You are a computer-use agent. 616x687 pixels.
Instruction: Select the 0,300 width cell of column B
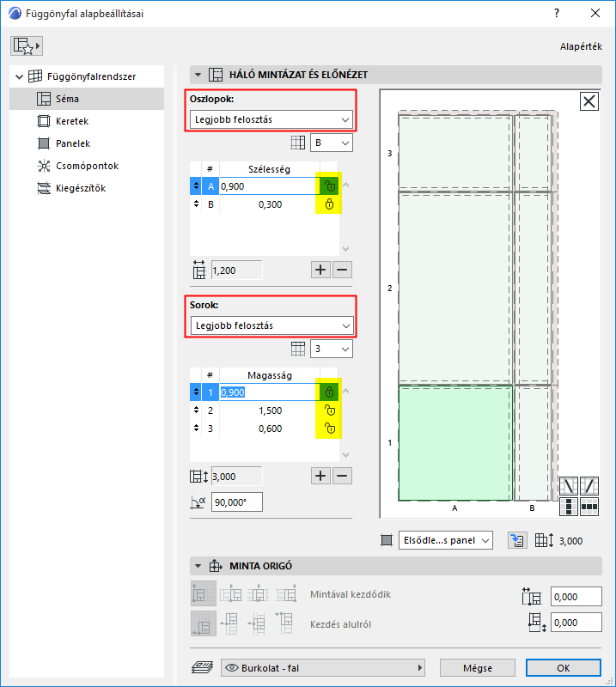point(270,204)
